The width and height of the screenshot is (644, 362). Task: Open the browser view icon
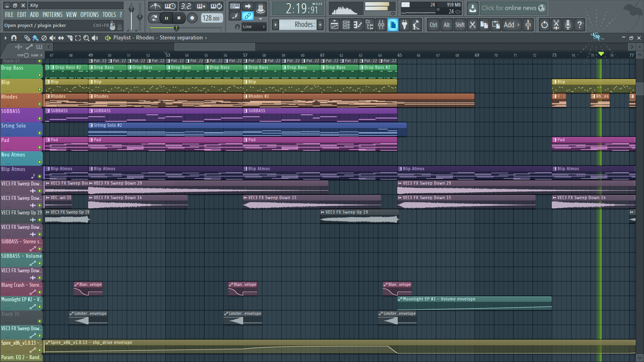(x=369, y=25)
